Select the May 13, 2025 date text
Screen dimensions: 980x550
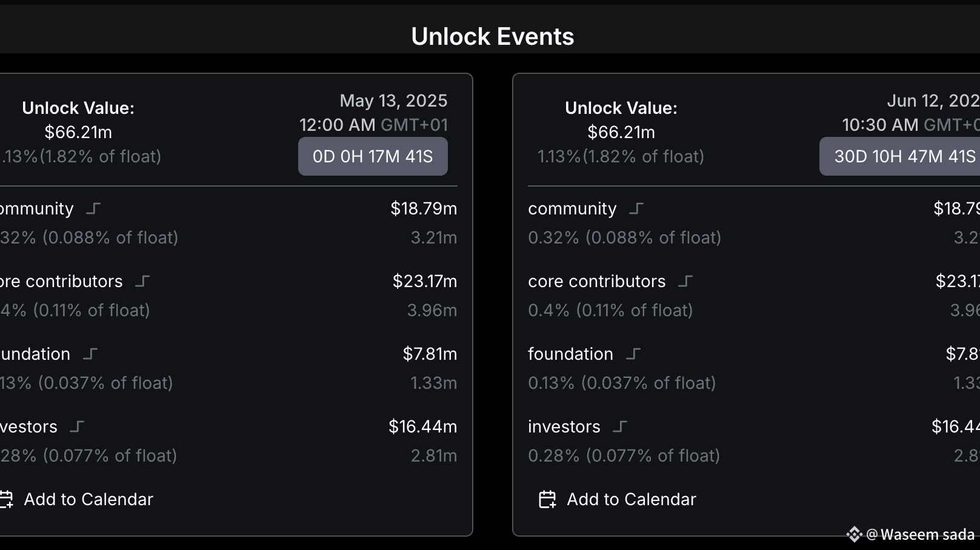click(x=393, y=101)
